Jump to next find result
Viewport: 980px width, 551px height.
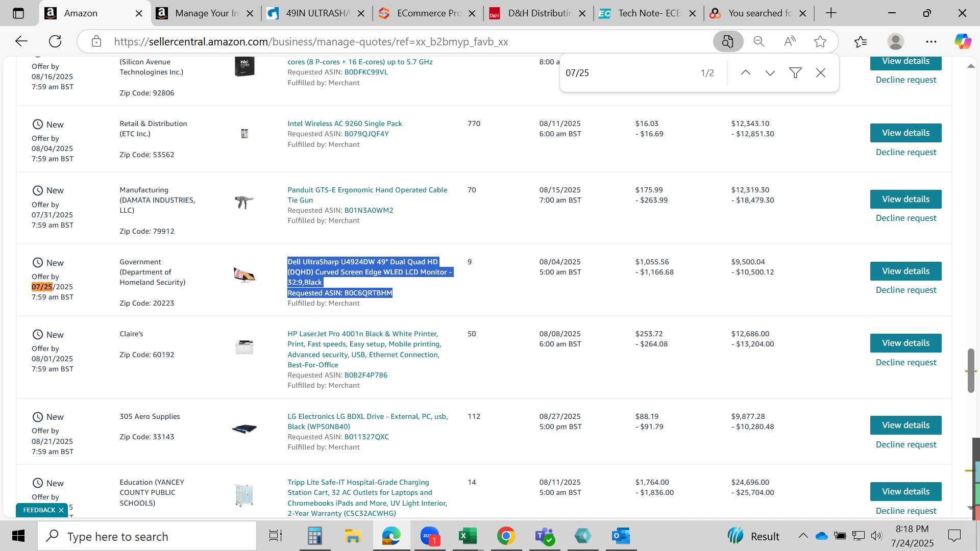click(x=770, y=73)
